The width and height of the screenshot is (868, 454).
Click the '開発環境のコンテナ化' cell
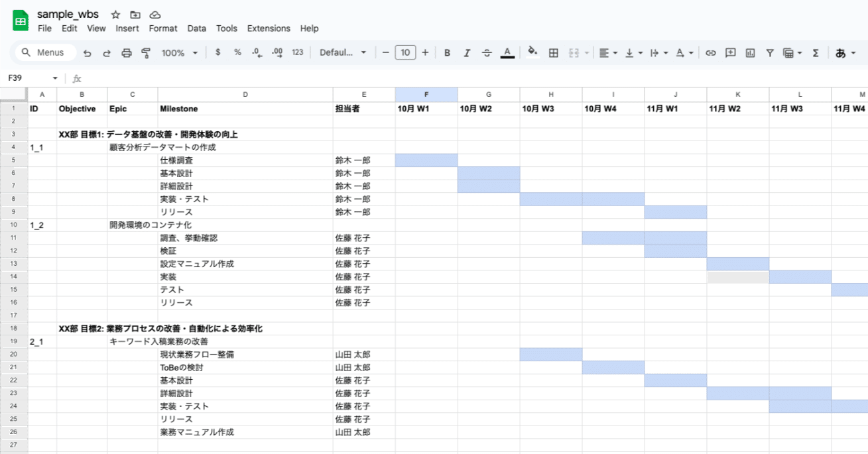point(133,225)
